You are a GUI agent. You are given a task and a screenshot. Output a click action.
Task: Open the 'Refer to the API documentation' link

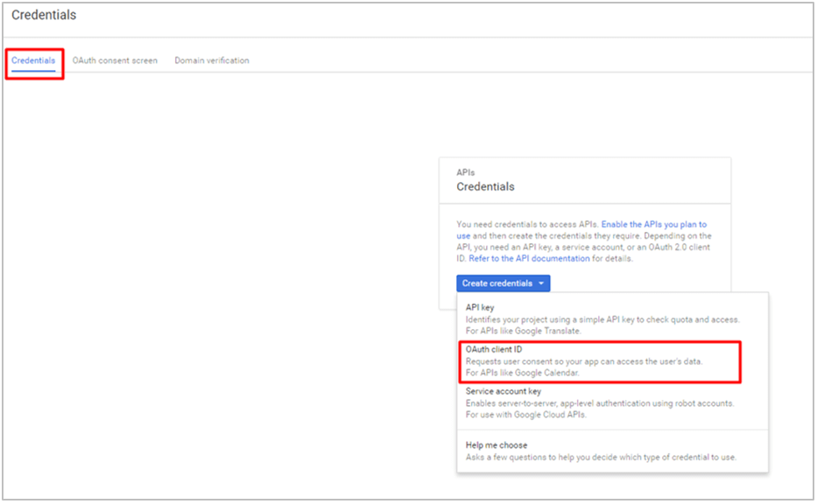530,258
